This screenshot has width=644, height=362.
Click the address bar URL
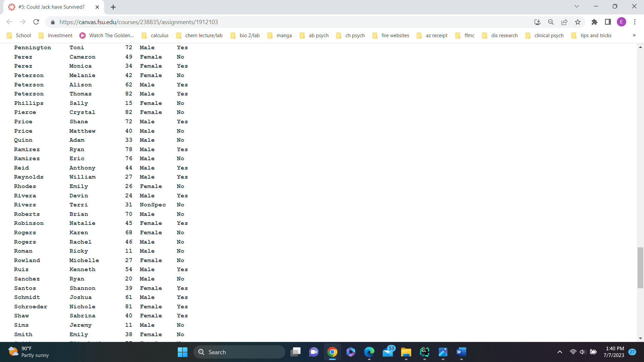click(139, 22)
